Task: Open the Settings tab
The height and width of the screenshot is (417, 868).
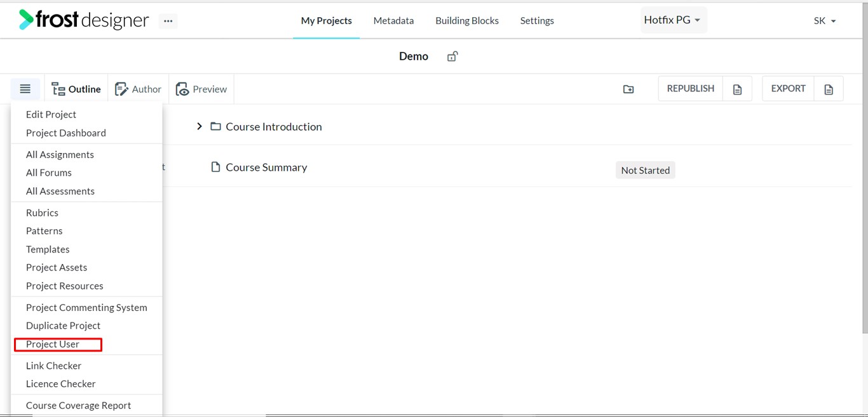Action: 537,20
